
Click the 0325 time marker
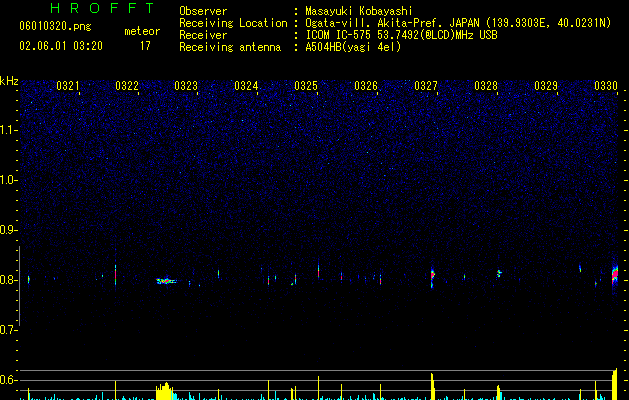tap(306, 85)
